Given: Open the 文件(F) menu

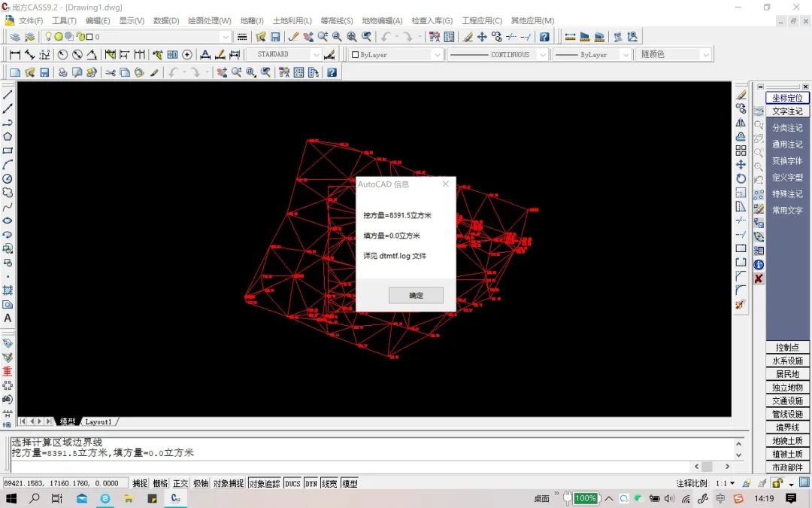Looking at the screenshot, I should pos(31,21).
